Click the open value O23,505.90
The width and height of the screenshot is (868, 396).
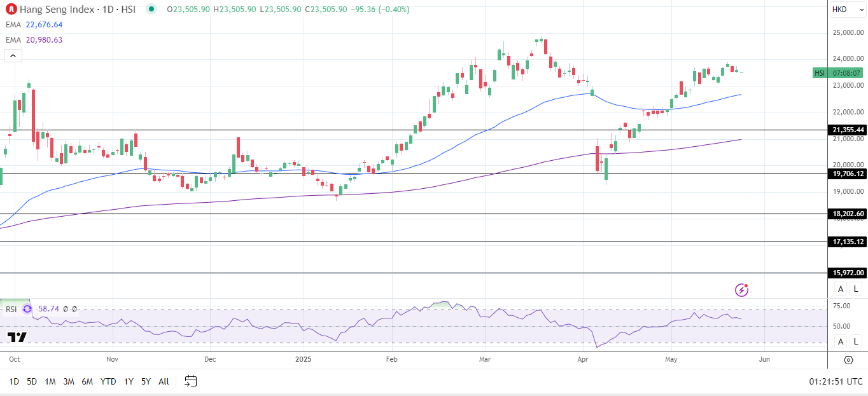pos(189,10)
